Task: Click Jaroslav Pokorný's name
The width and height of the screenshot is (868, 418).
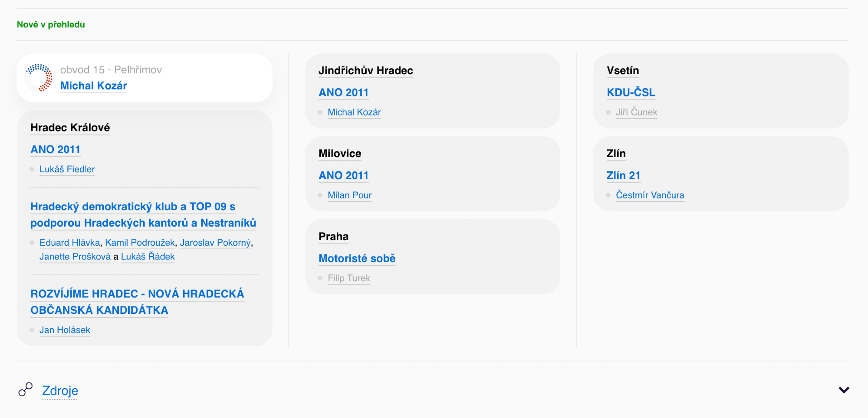Action: [215, 243]
